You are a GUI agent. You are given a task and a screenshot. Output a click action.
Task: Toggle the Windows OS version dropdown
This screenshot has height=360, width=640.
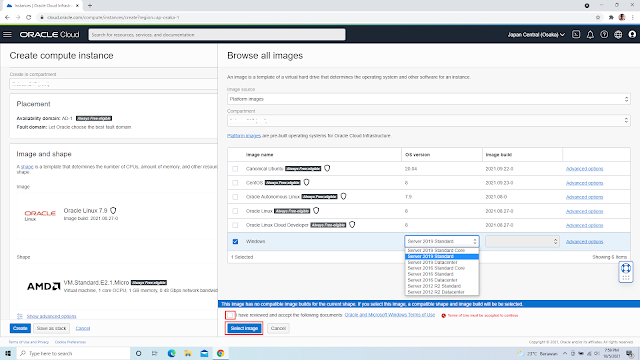click(x=442, y=241)
